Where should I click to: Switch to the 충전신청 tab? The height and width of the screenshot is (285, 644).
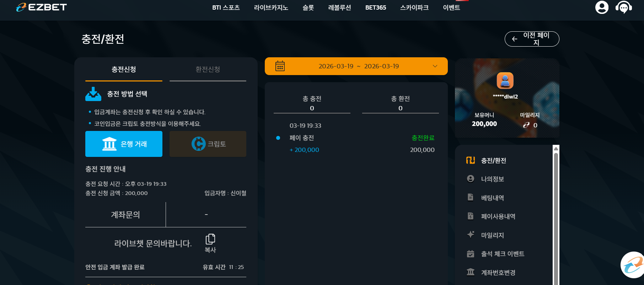pos(124,69)
